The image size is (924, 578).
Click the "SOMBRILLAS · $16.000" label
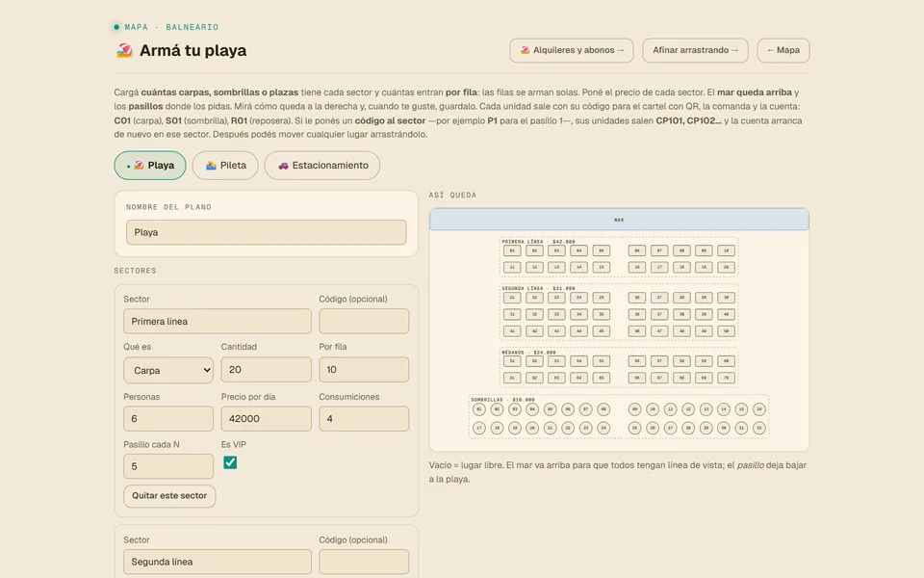502,399
